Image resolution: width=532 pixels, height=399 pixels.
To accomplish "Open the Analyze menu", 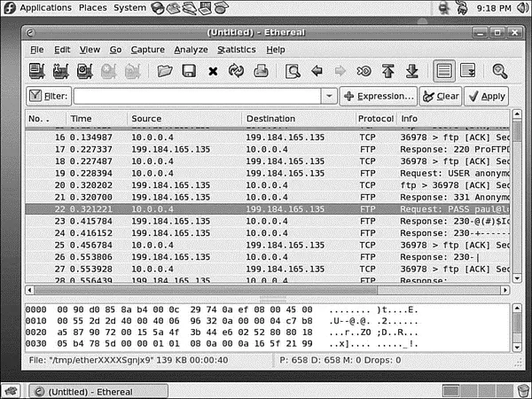I will point(191,50).
